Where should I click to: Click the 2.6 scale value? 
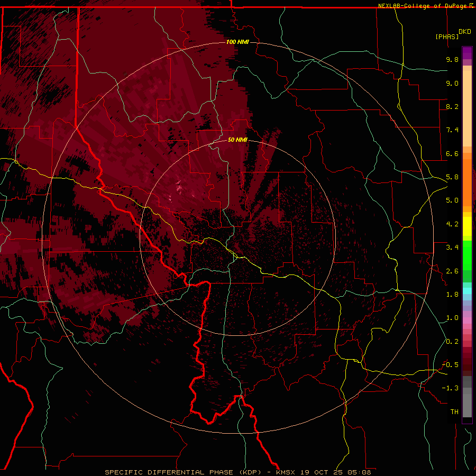click(x=452, y=271)
